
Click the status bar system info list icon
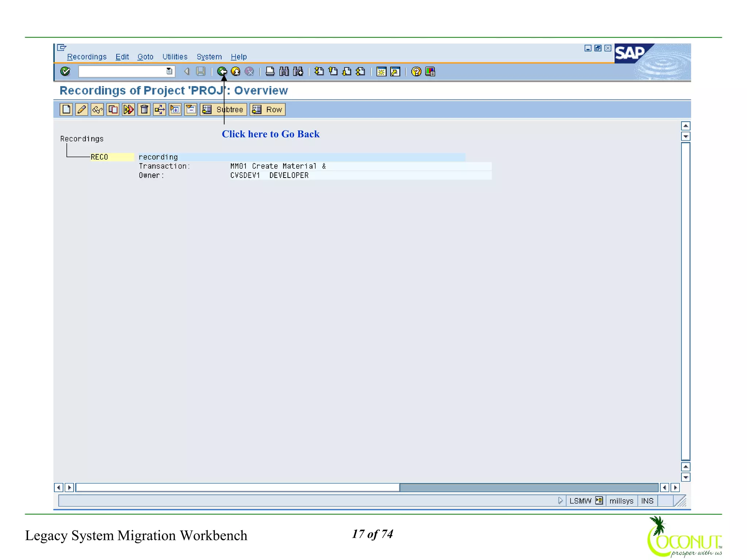pyautogui.click(x=599, y=501)
